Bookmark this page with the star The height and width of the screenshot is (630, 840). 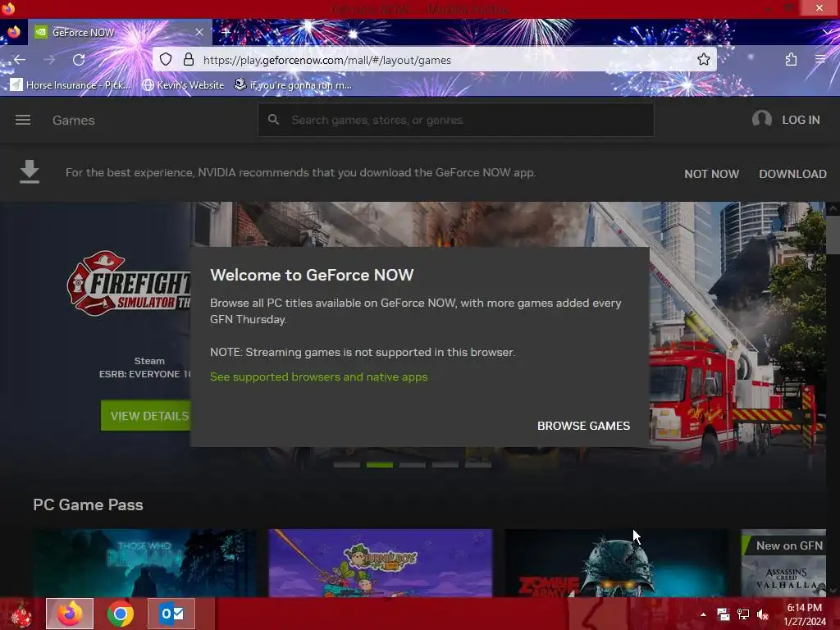click(x=703, y=59)
